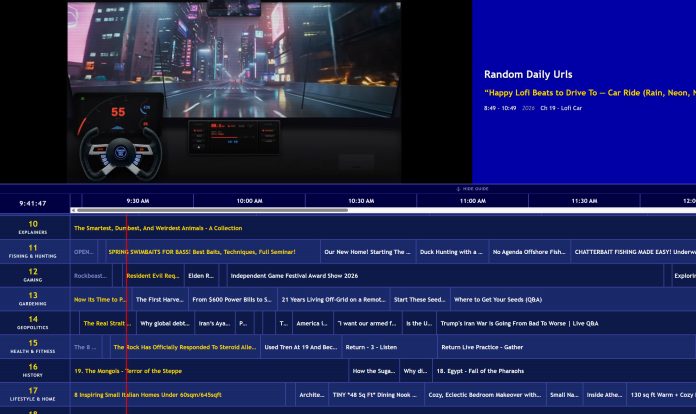Screen dimensions: 696x414
Task: Select channel 17 Lifestyle & Home
Action: coord(33,394)
